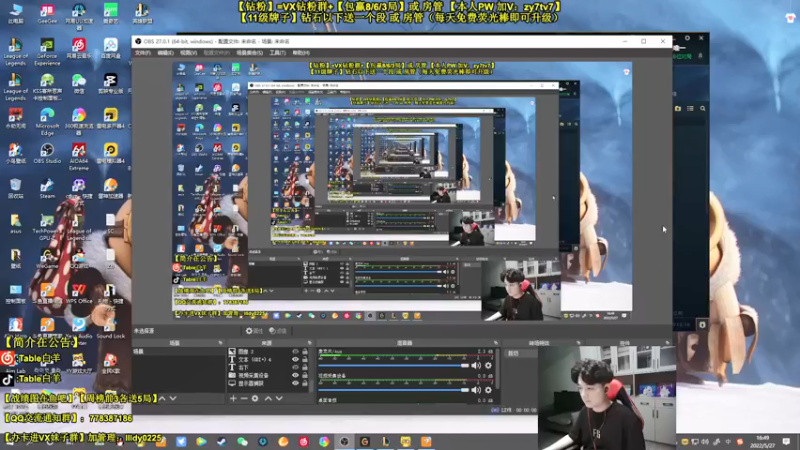Click the 属性 properties button

pos(254,331)
